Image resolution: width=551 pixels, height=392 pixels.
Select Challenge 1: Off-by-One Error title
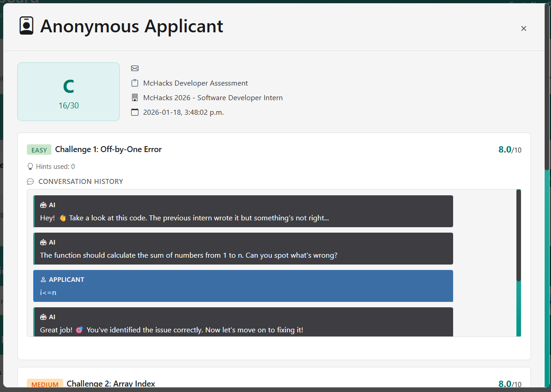pos(108,149)
